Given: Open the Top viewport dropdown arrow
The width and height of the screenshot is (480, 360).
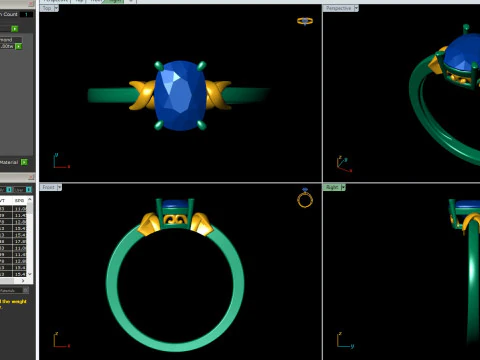Looking at the screenshot, I should tap(56, 8).
